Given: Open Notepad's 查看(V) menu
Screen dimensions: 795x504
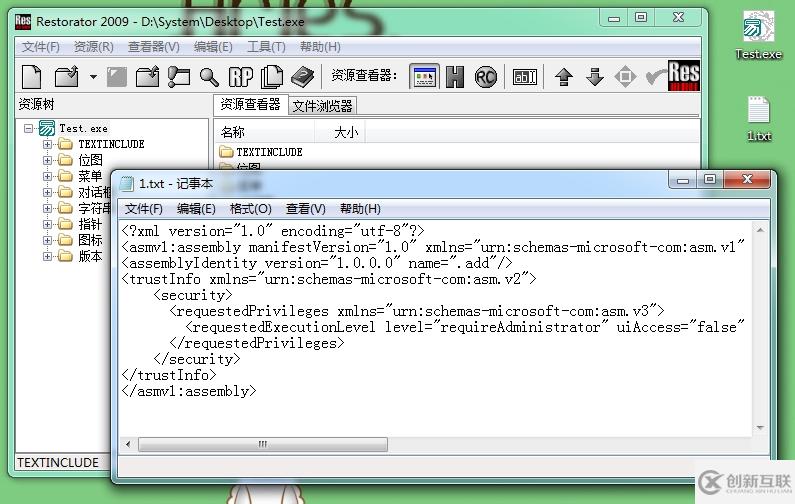Looking at the screenshot, I should click(x=305, y=209).
